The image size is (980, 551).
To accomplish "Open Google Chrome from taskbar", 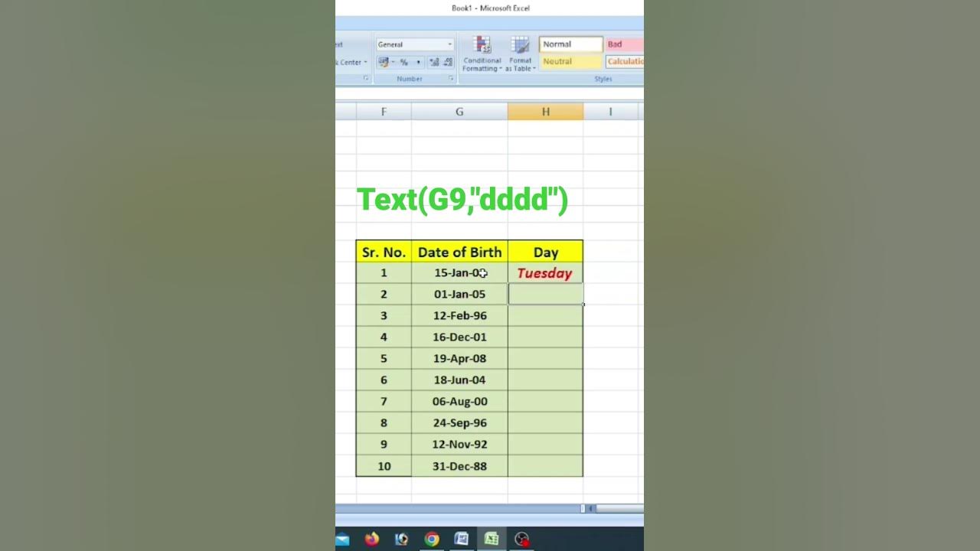I will coord(432,539).
